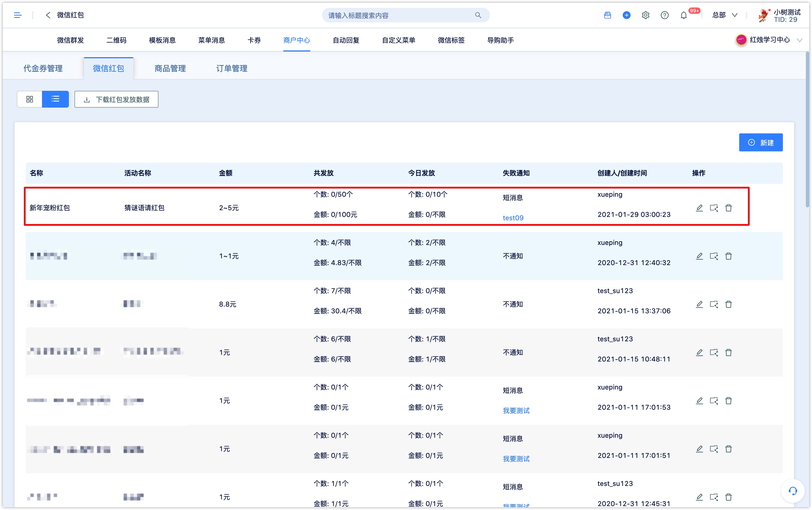Click the 新年宠粉红包 name cell
This screenshot has height=510, width=812.
[x=50, y=208]
